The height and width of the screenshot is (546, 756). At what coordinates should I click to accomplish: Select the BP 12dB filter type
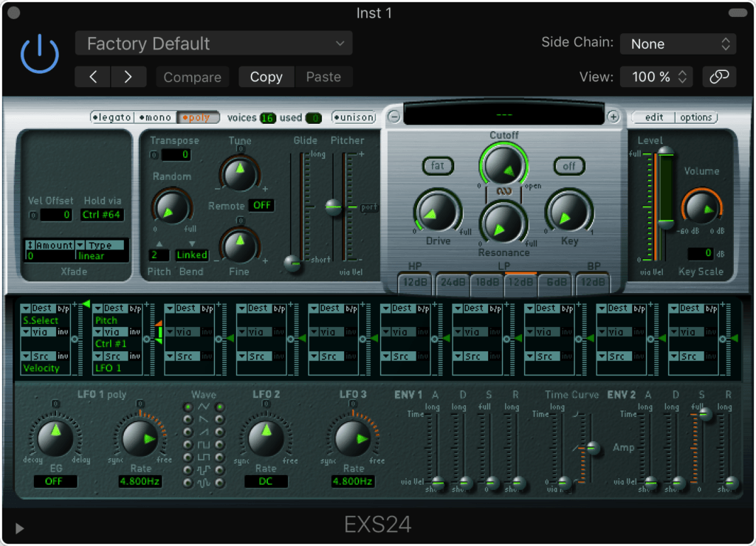pyautogui.click(x=592, y=282)
